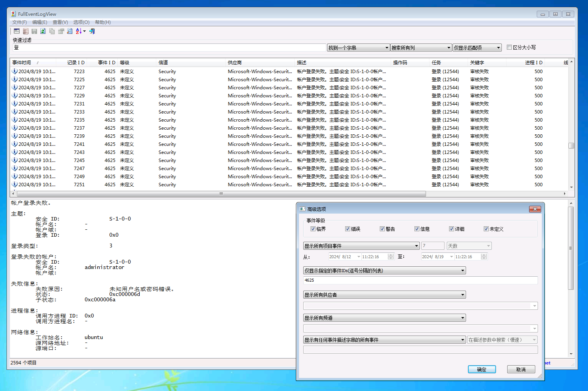Screen dimensions: 588x391
Task: Open the 编辑(E) menu
Action: pos(40,22)
